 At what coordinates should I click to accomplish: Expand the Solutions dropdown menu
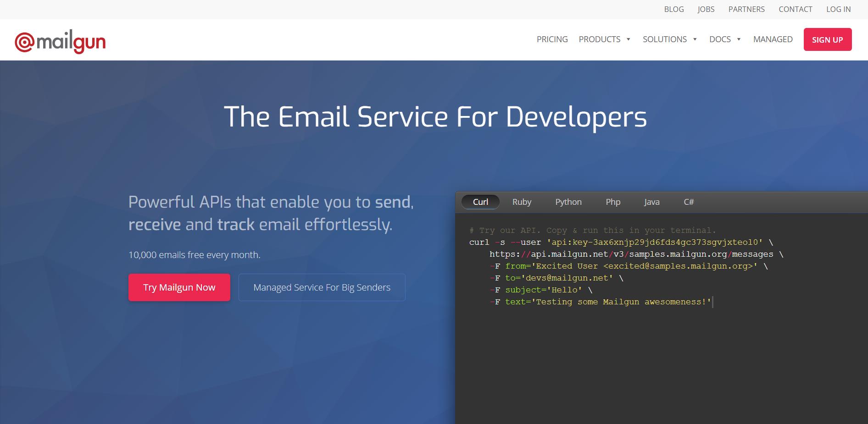click(670, 39)
